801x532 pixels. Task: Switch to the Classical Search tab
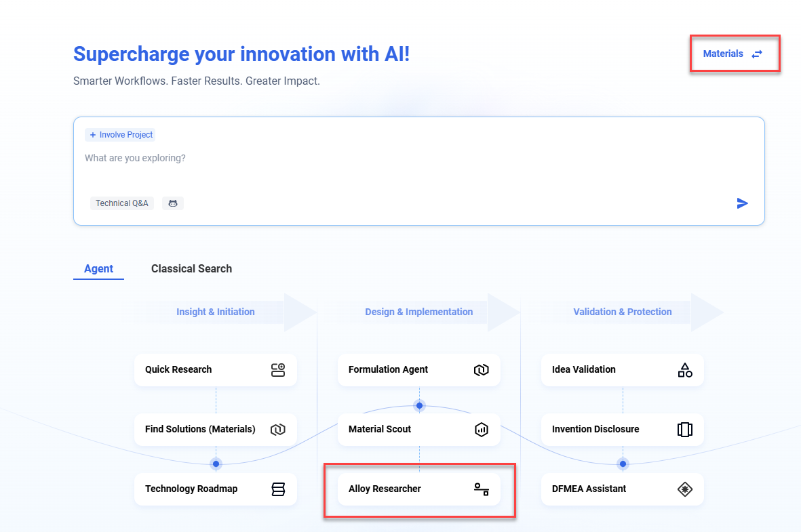pyautogui.click(x=191, y=269)
